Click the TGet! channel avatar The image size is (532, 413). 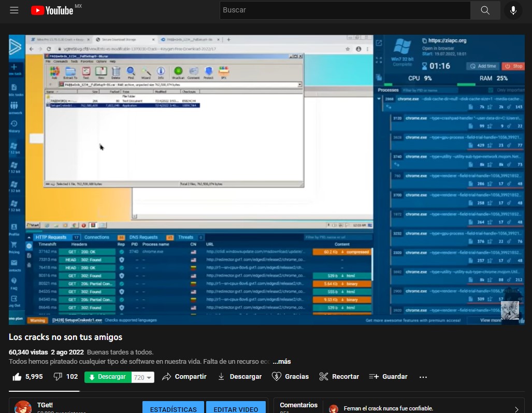(23, 407)
